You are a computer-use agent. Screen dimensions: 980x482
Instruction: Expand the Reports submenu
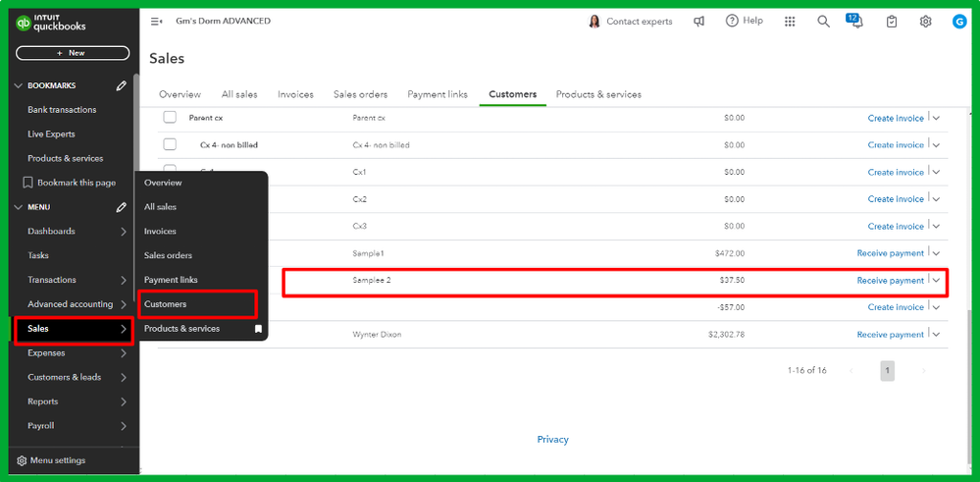[x=124, y=402]
